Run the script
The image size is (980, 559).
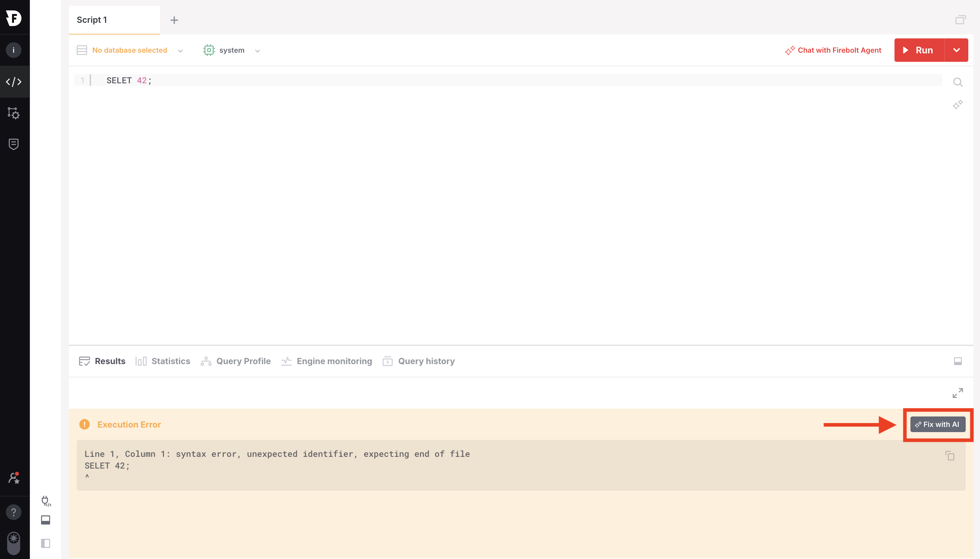tap(919, 50)
